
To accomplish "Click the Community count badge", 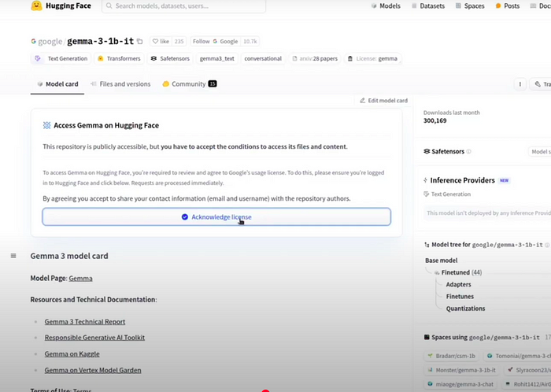I will (x=213, y=83).
